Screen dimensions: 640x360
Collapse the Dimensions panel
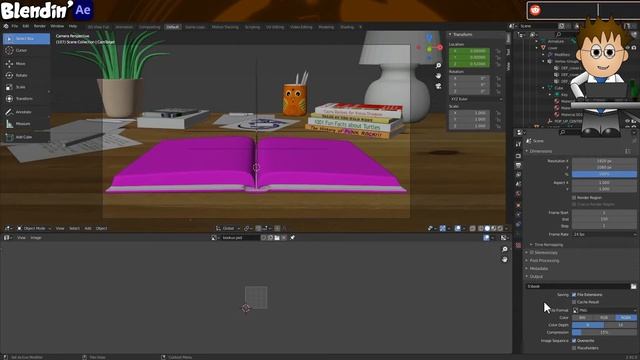540,151
